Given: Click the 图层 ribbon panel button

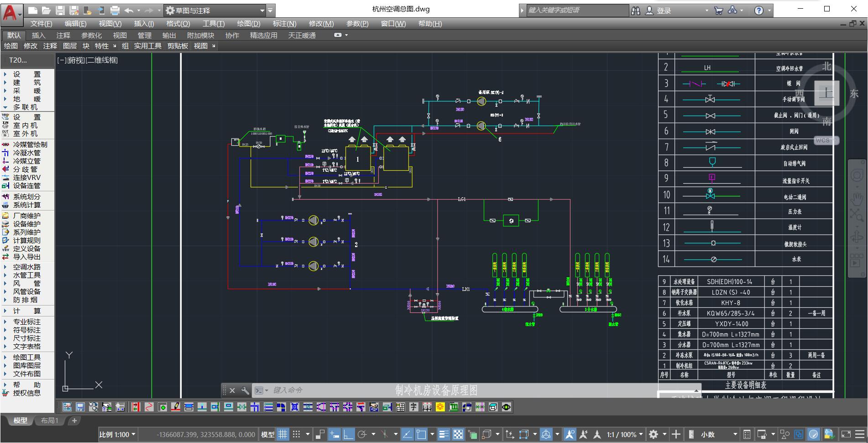Looking at the screenshot, I should (x=70, y=46).
